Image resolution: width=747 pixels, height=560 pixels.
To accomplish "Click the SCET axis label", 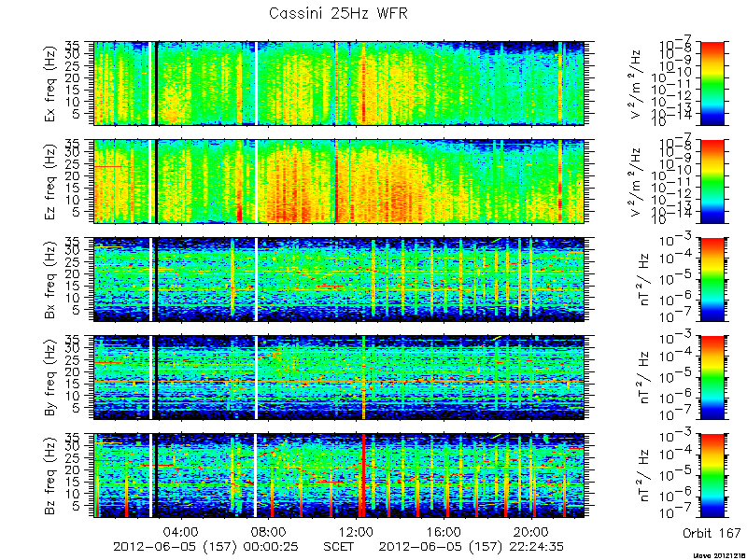I will click(x=338, y=546).
